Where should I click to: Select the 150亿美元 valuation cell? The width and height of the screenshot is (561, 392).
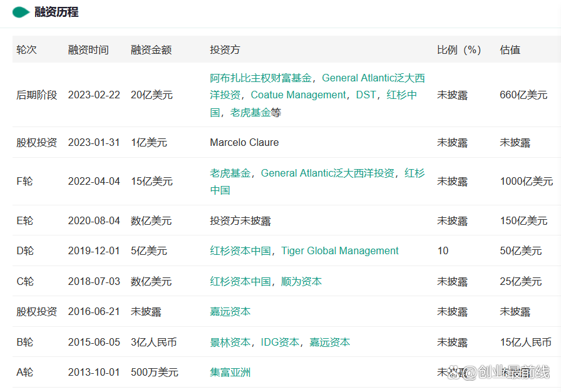[x=523, y=220]
